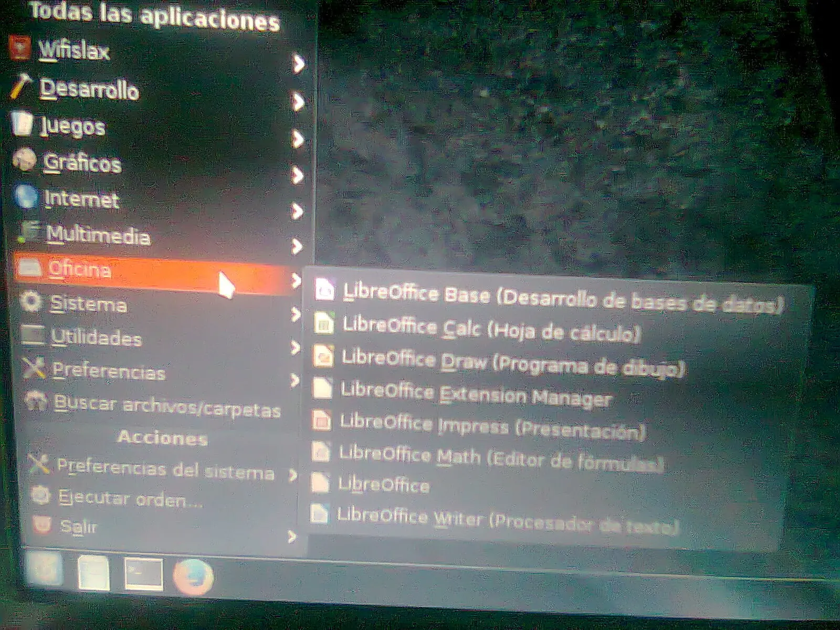The height and width of the screenshot is (630, 840).
Task: Open the Internet category label
Action: coord(82,199)
